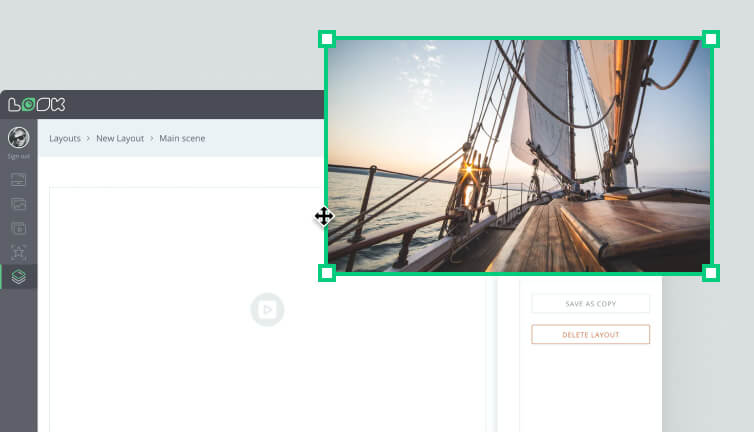The image size is (754, 432).
Task: Select Main scene in the breadcrumb
Action: coord(182,139)
